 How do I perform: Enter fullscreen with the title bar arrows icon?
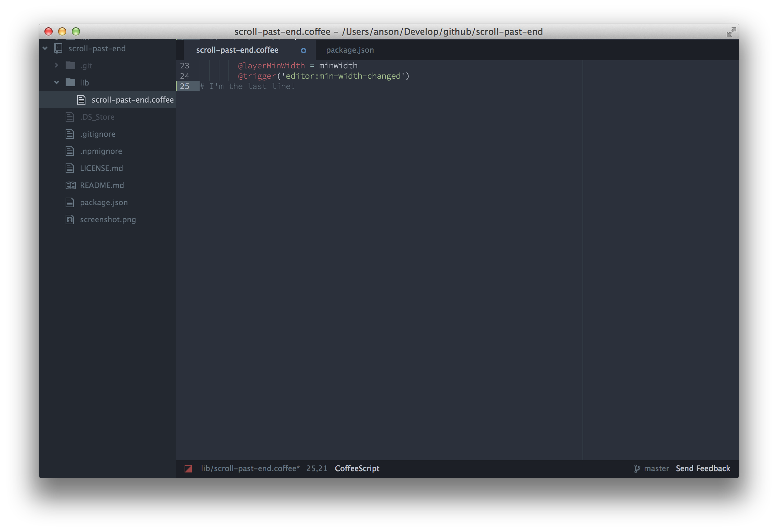[x=731, y=32]
